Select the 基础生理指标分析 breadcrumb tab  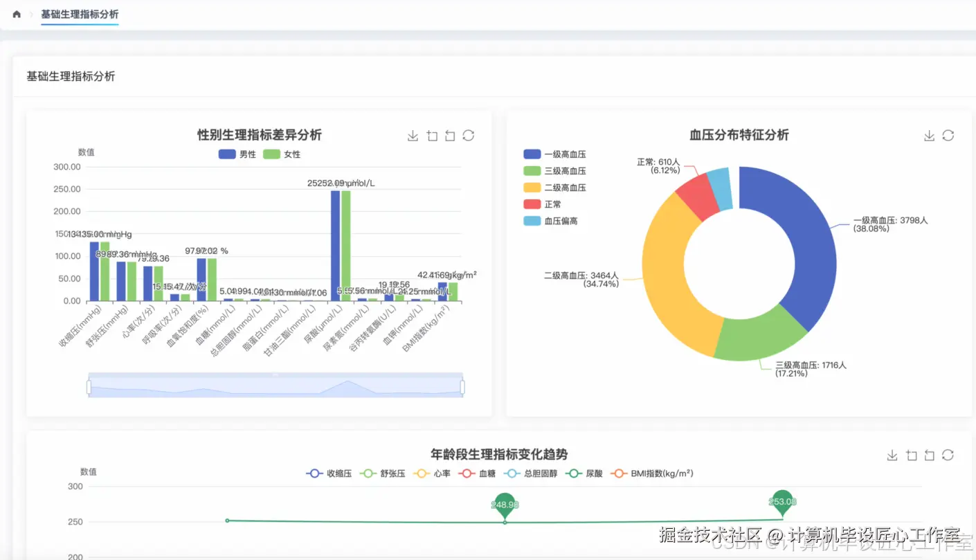[80, 14]
